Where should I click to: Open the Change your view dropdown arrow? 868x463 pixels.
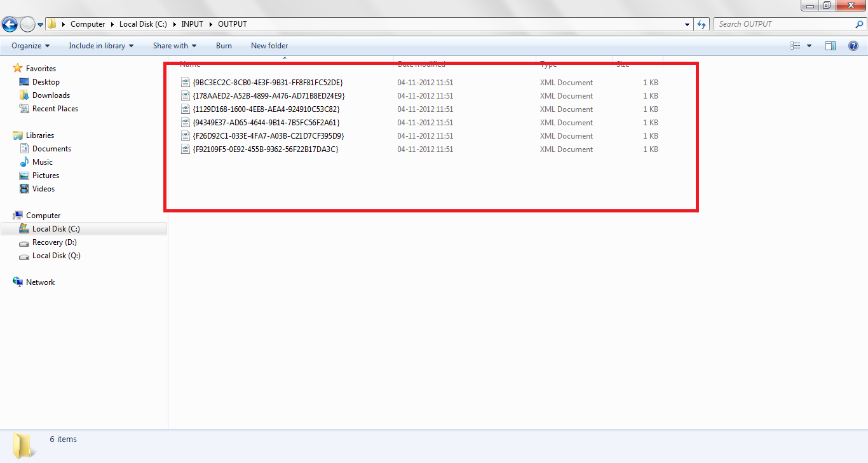point(810,45)
